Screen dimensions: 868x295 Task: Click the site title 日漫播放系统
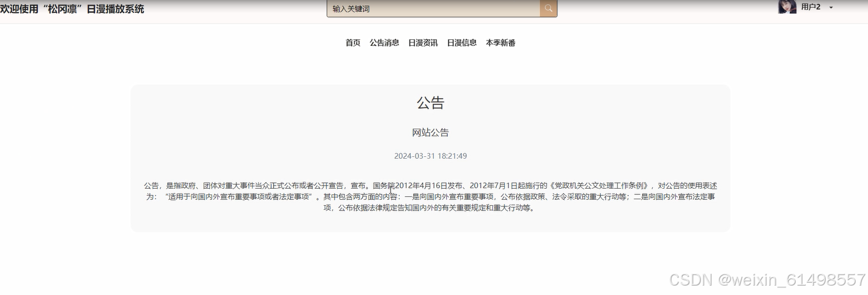coord(72,9)
